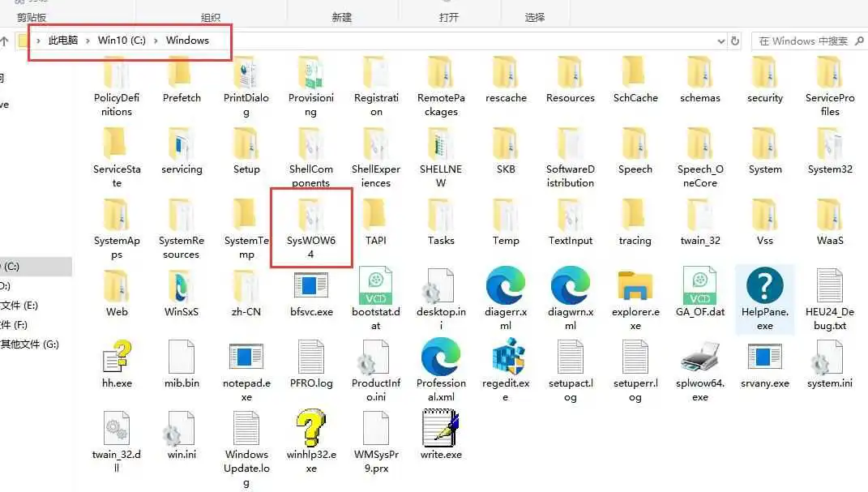
Task: Select the SysWOW64 folder icon
Action: coord(310,216)
